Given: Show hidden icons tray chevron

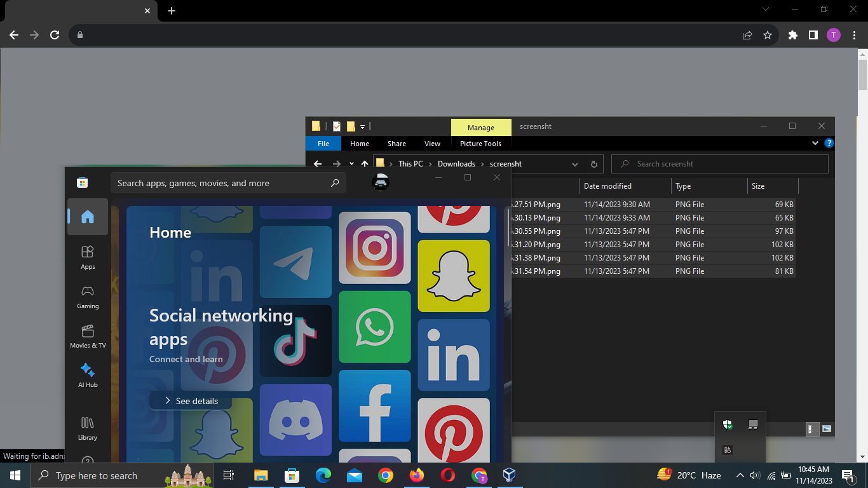Looking at the screenshot, I should 740,475.
